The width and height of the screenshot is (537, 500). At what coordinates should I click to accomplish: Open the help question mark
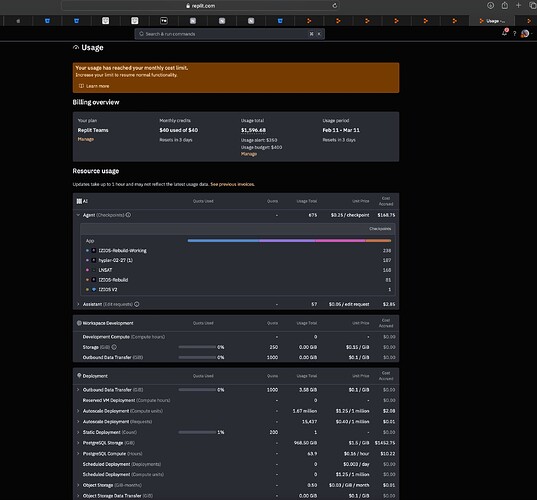point(514,34)
